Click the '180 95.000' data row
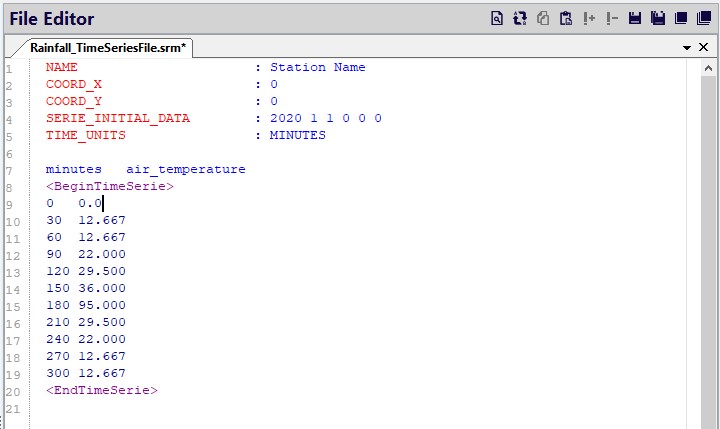 (85, 305)
